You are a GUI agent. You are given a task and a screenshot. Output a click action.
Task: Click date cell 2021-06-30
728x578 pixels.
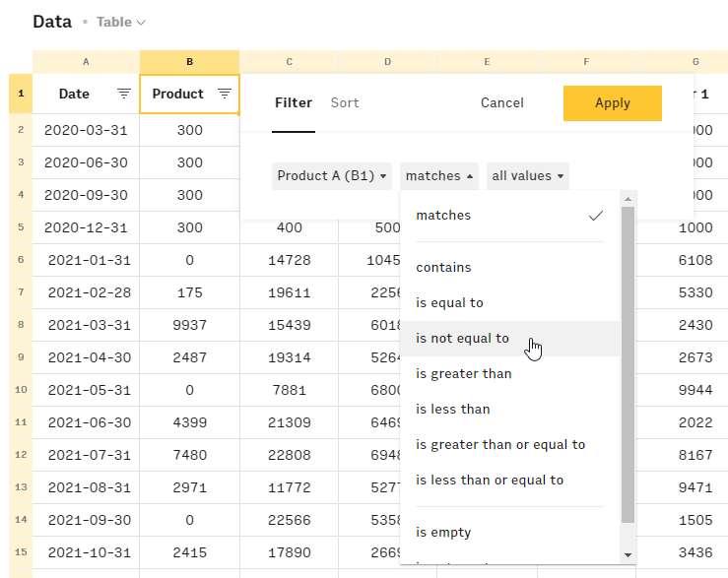(x=86, y=422)
